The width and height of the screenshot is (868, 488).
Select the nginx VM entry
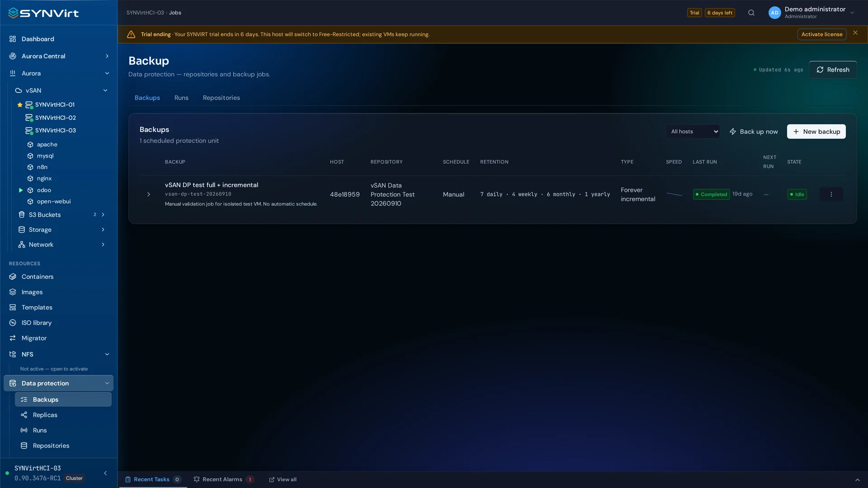pos(44,178)
